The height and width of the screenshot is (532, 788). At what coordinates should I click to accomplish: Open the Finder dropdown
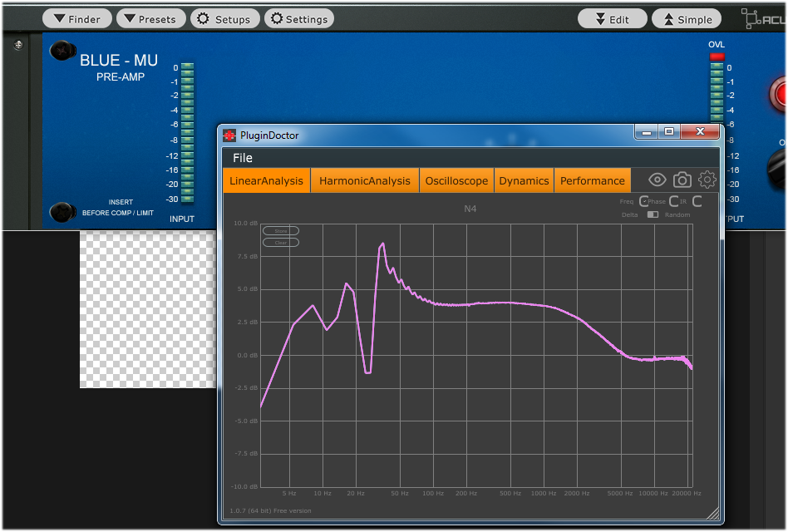pos(77,19)
